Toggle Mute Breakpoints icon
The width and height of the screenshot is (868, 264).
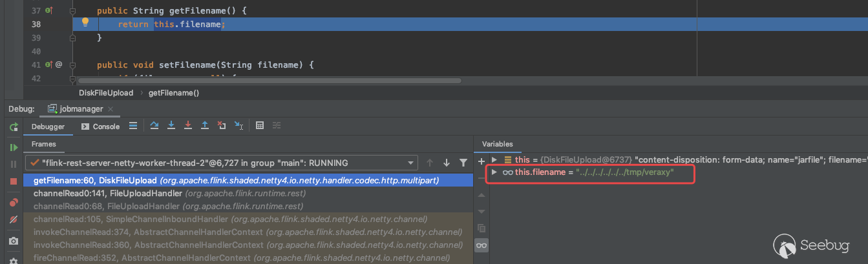14,220
